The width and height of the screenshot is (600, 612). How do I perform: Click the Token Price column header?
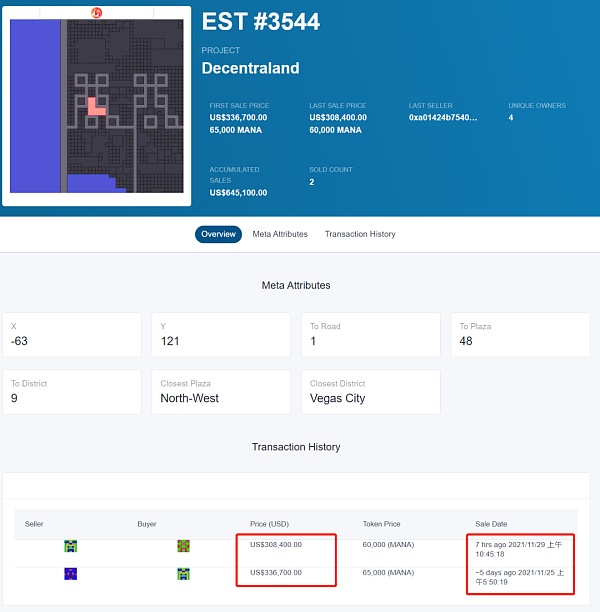pyautogui.click(x=381, y=524)
